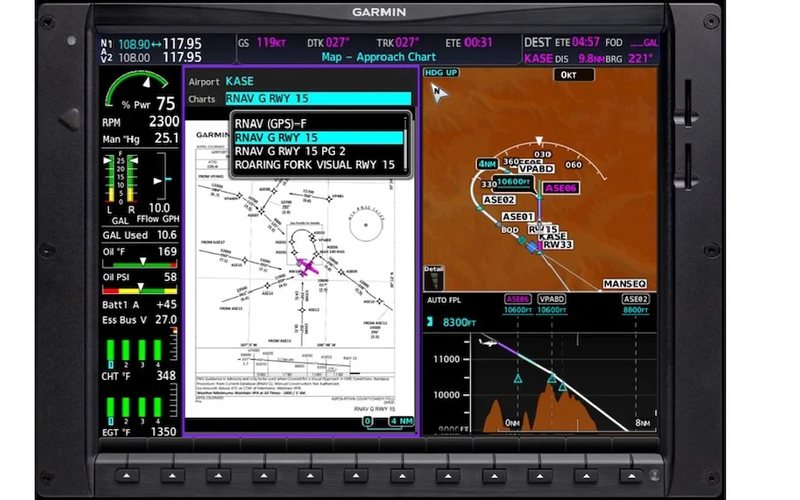The height and width of the screenshot is (500, 800).
Task: Click the 0KT wind box on map
Action: tap(573, 75)
